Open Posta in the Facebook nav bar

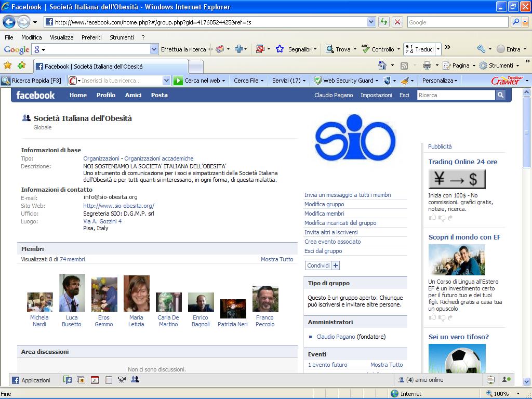pyautogui.click(x=159, y=95)
